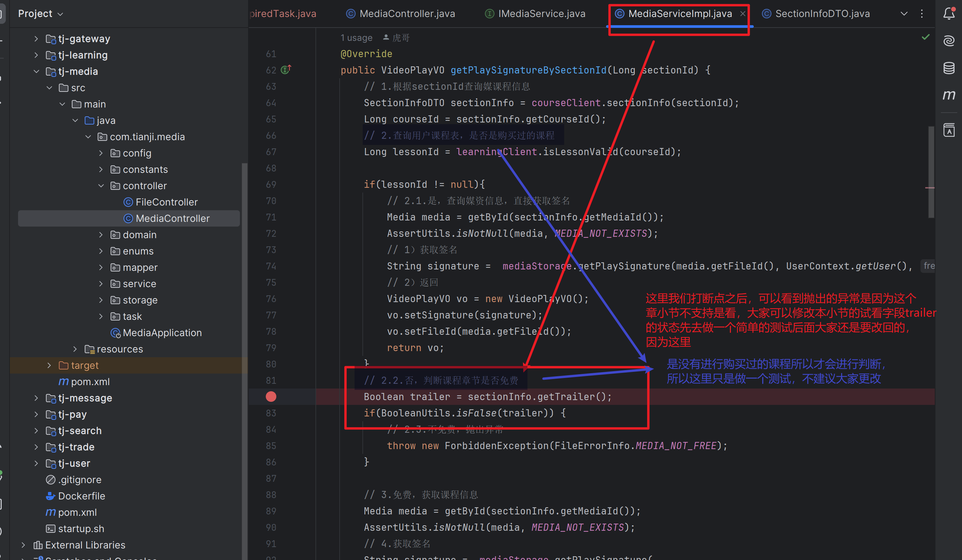Image resolution: width=962 pixels, height=560 pixels.
Task: Open the Maven tool window icon
Action: click(949, 95)
